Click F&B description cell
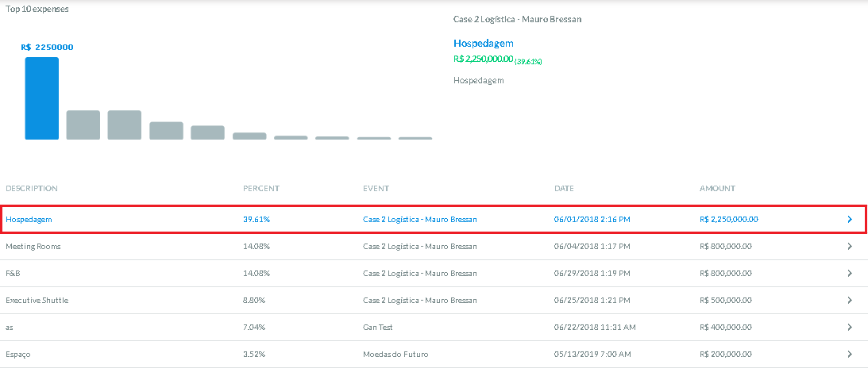The height and width of the screenshot is (372, 868). pyautogui.click(x=13, y=273)
